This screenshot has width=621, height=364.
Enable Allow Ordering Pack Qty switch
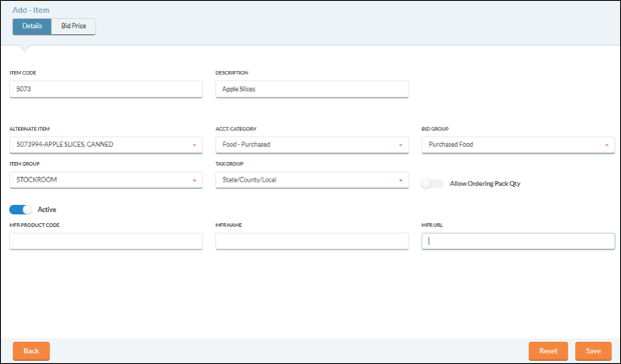click(x=432, y=184)
